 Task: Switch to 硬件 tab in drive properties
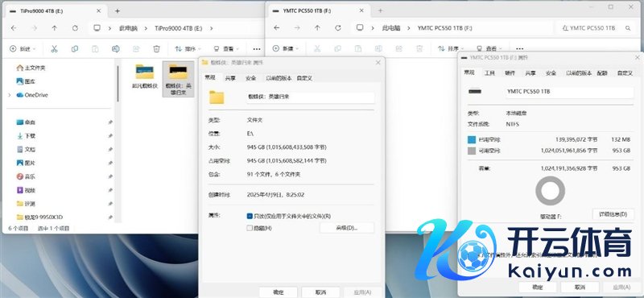coord(510,72)
